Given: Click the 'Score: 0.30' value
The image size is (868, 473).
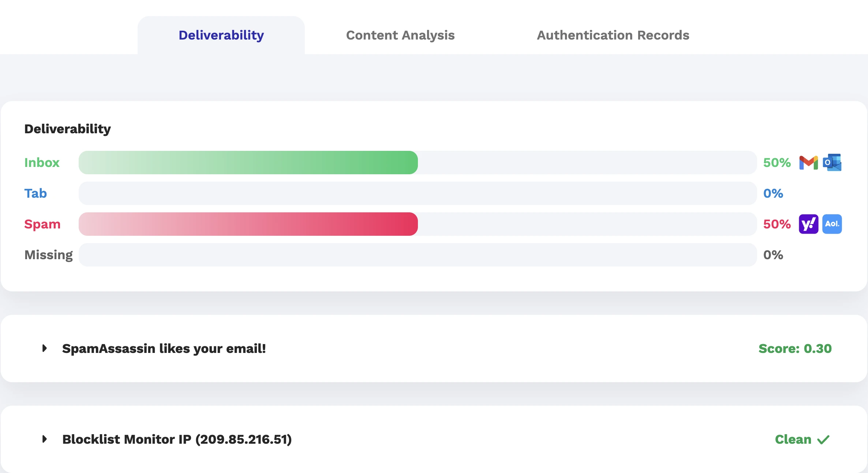Looking at the screenshot, I should point(795,349).
